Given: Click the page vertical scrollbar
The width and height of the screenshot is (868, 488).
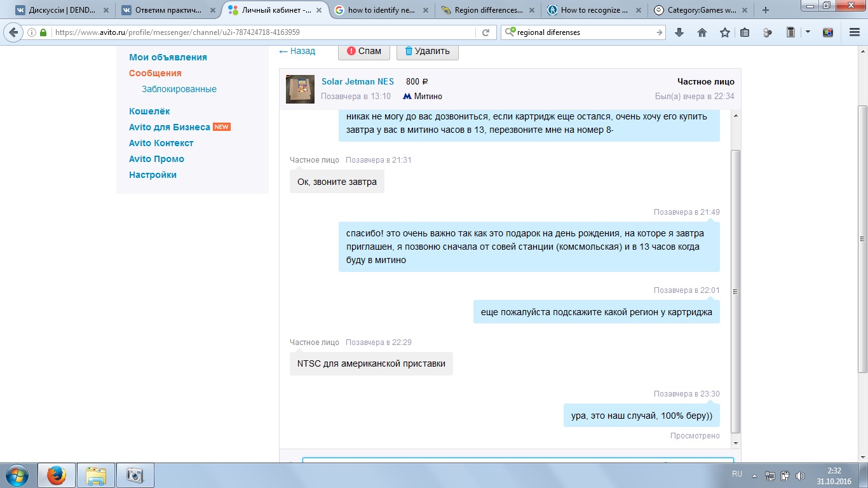Looking at the screenshot, I should click(x=862, y=238).
